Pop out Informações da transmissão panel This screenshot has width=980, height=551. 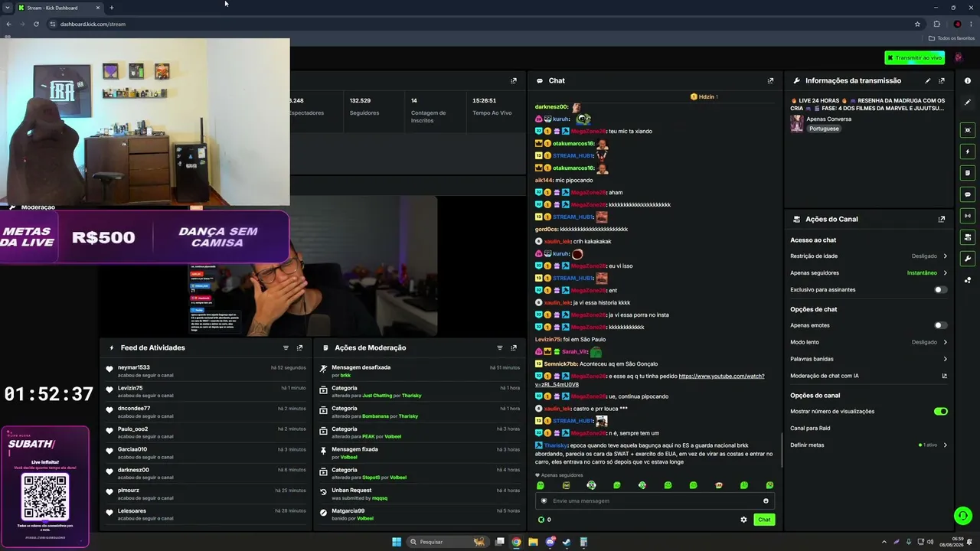pos(942,80)
